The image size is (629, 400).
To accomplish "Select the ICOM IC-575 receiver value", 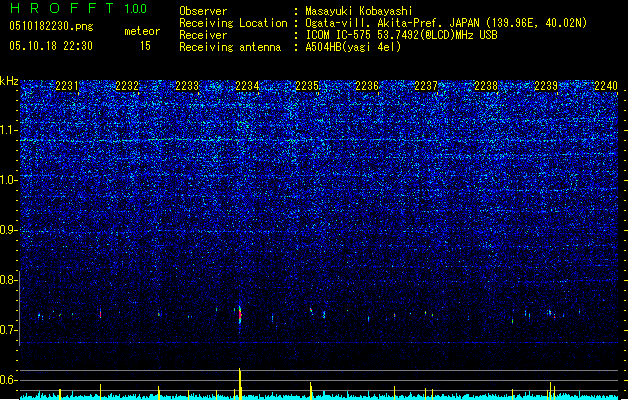I will point(401,35).
